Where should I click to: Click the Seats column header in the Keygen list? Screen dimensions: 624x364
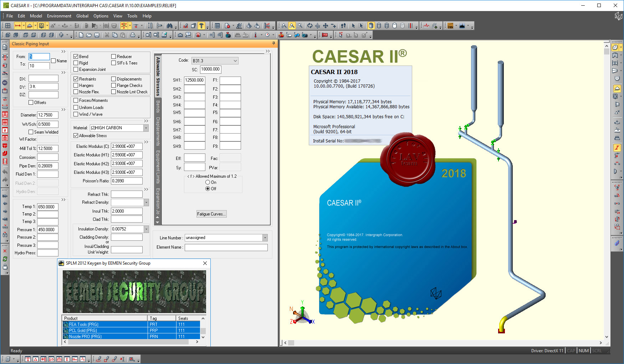point(188,318)
